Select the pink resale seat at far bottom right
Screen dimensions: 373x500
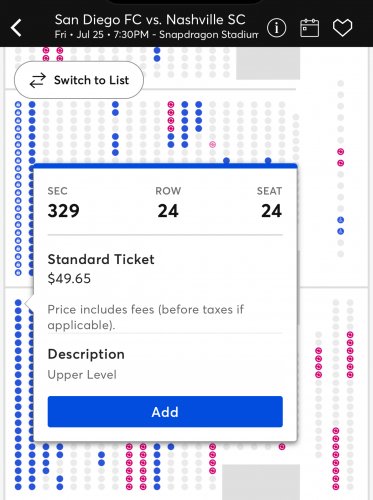[336, 486]
